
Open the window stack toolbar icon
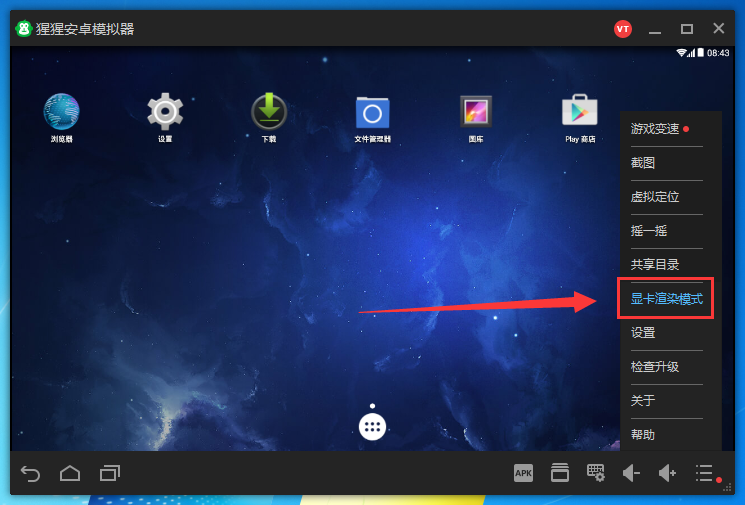[560, 473]
